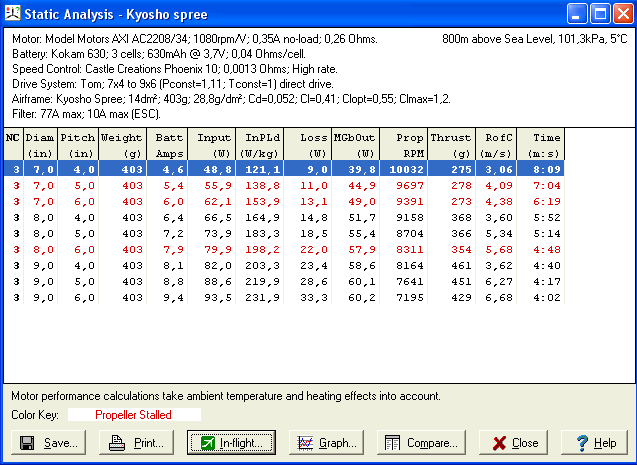
Task: Click the Save button with floppy disk icon
Action: (48, 442)
